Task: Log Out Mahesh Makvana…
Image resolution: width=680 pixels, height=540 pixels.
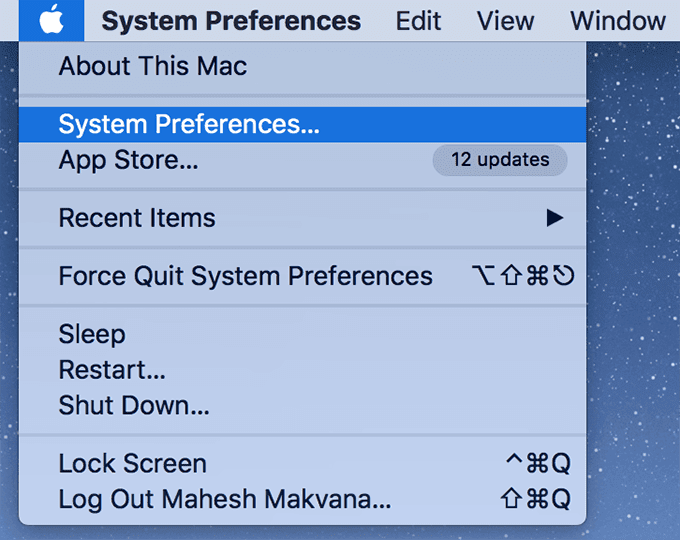Action: click(302, 499)
